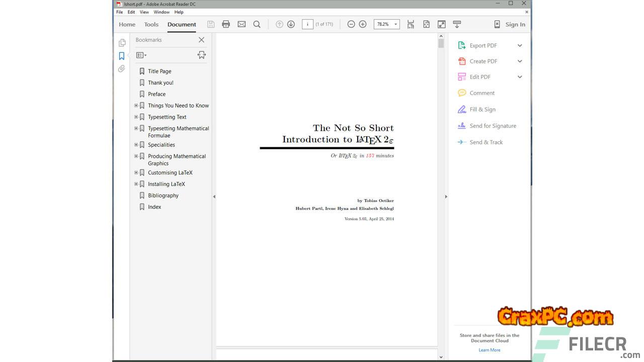The image size is (644, 362).
Task: Open Page Thumbnails panel icon
Action: (122, 43)
